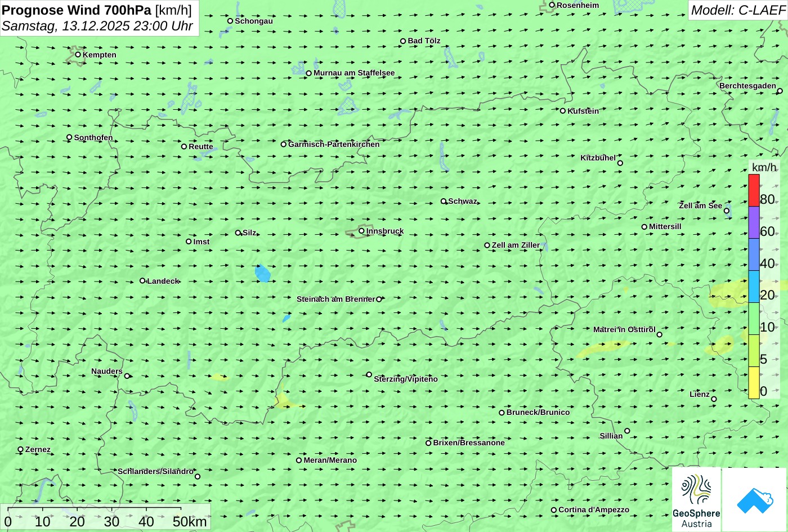
Task: Click the Schwaz location marker
Action: coord(444,201)
